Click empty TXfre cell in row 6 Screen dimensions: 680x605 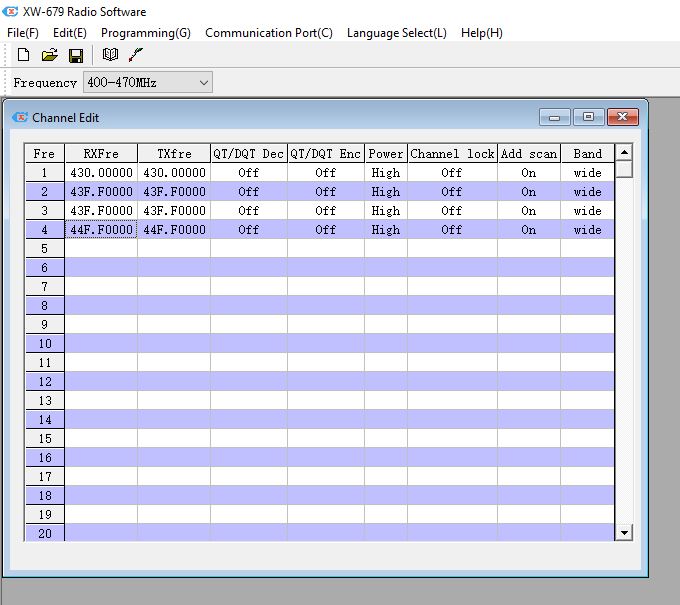[174, 268]
